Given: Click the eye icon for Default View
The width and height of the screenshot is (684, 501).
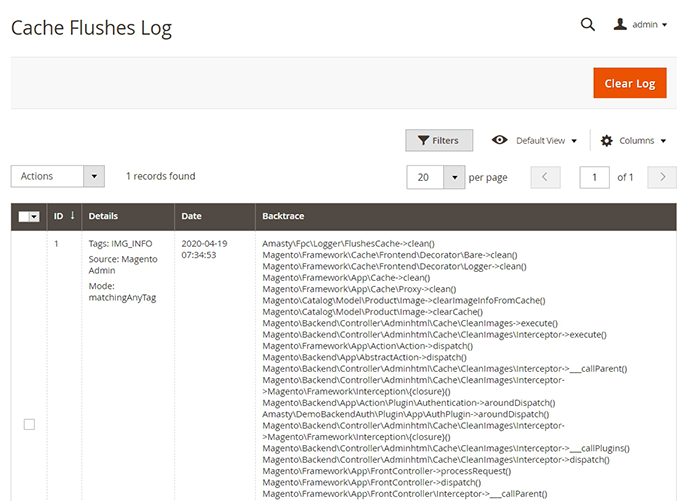Looking at the screenshot, I should click(x=500, y=141).
